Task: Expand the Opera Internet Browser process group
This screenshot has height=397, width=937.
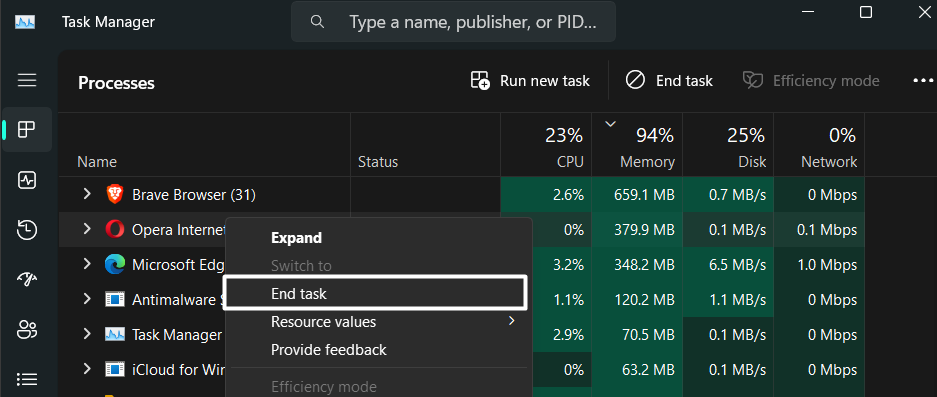Action: coord(87,229)
